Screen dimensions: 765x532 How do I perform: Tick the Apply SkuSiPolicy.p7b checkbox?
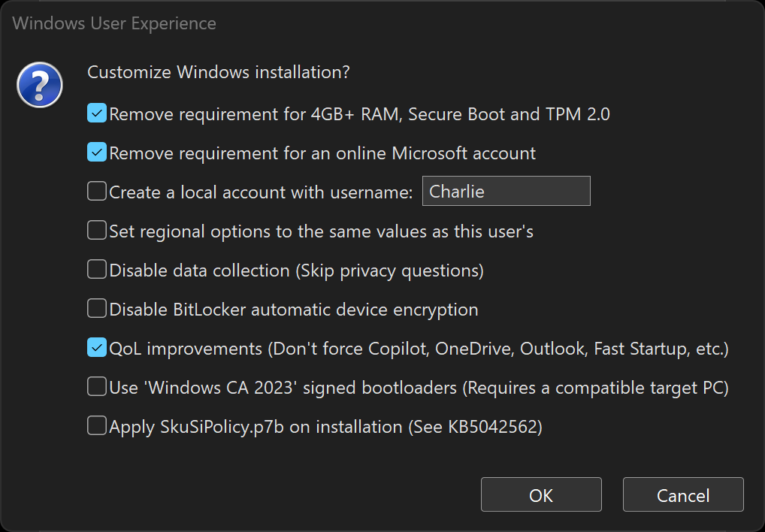97,426
